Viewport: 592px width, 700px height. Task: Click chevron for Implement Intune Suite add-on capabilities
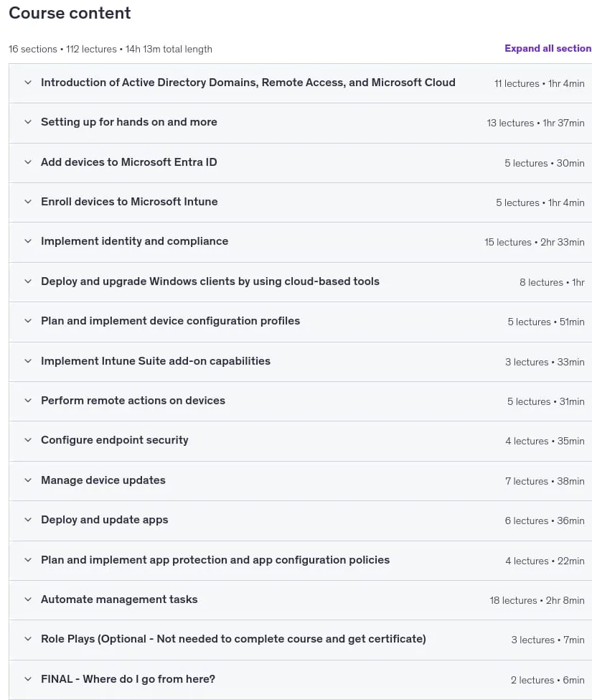(28, 360)
